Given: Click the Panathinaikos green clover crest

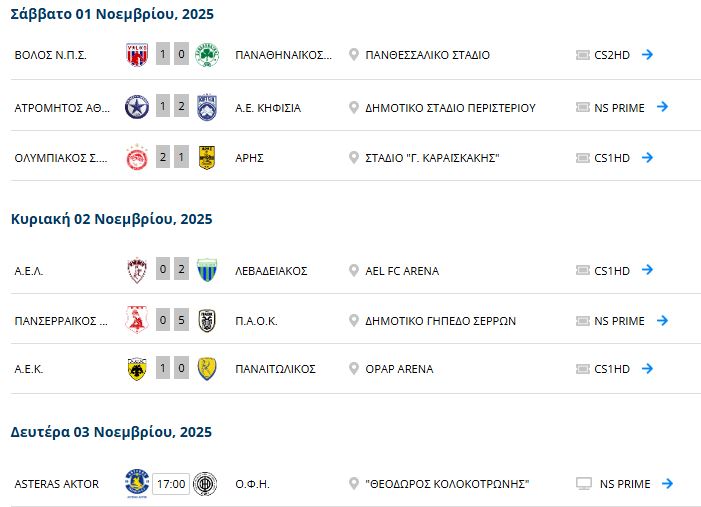Looking at the screenshot, I should coord(207,55).
